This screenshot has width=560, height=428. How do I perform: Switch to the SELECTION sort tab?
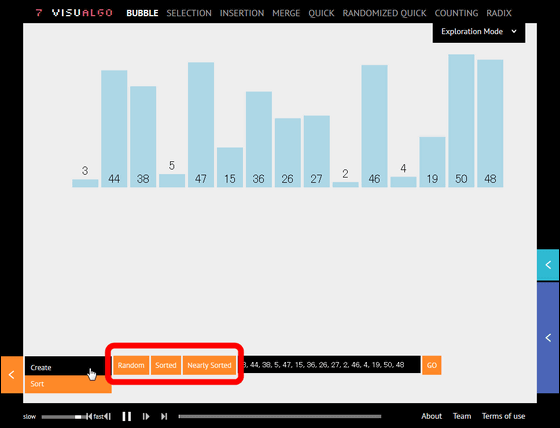coord(189,13)
